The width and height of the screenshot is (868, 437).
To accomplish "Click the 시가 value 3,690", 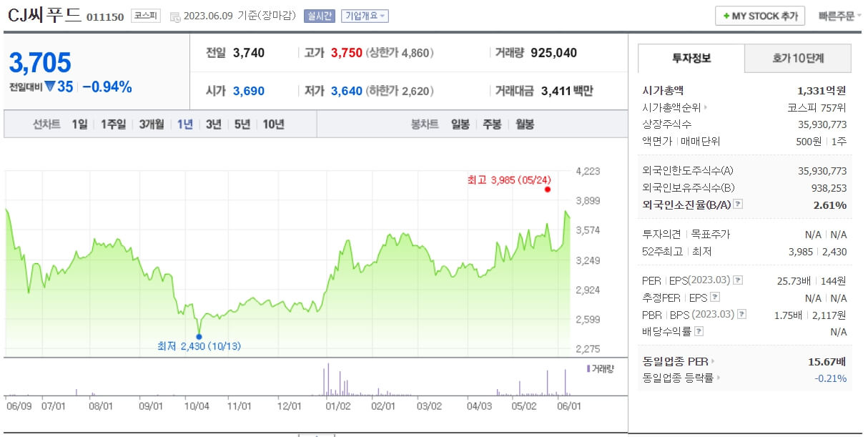I will pos(249,91).
